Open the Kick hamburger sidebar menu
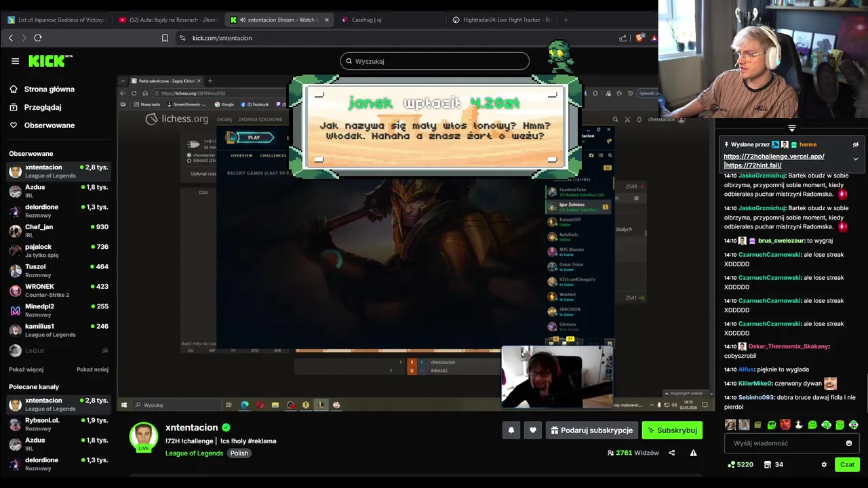The height and width of the screenshot is (488, 868). tap(15, 61)
